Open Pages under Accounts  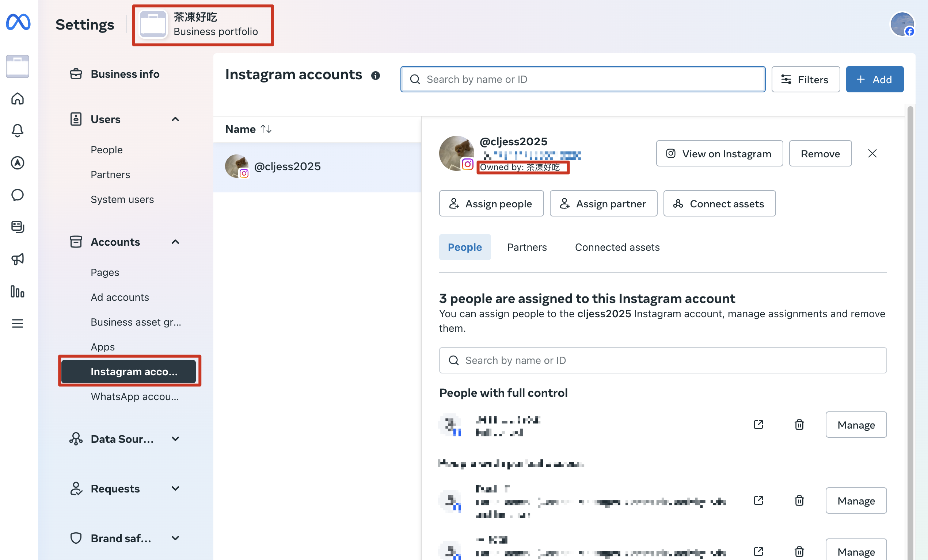(105, 272)
